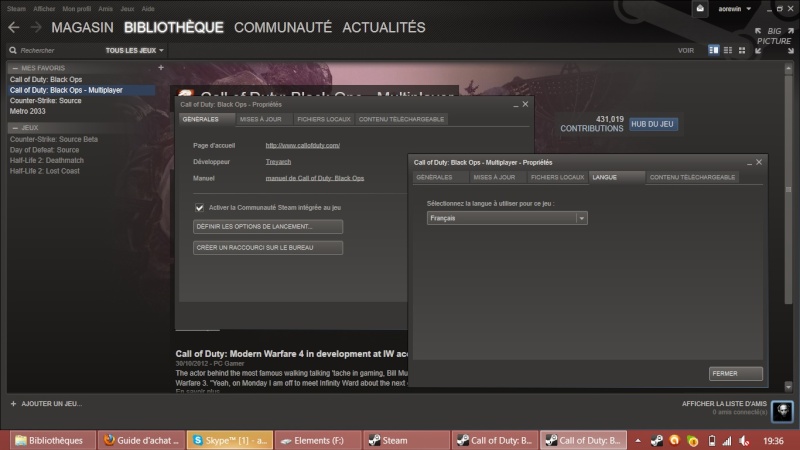
Task: Open the callofduty.com homepage link
Action: click(303, 145)
